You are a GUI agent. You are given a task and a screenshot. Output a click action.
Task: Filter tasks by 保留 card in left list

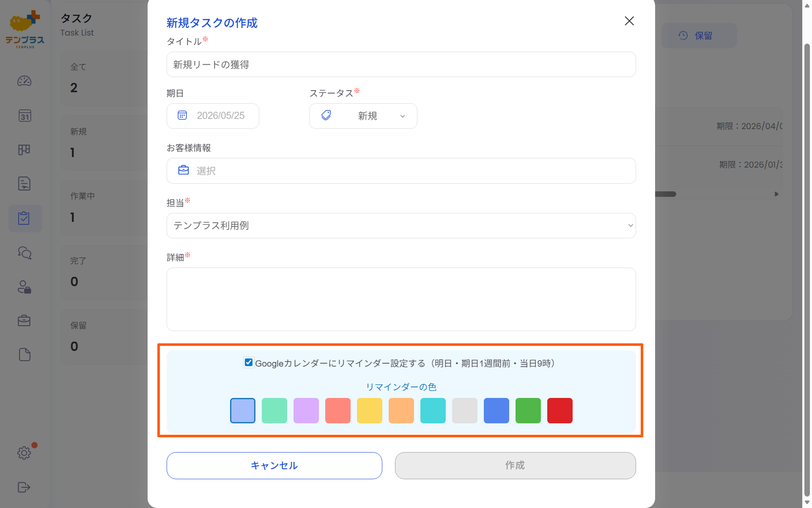tap(104, 337)
